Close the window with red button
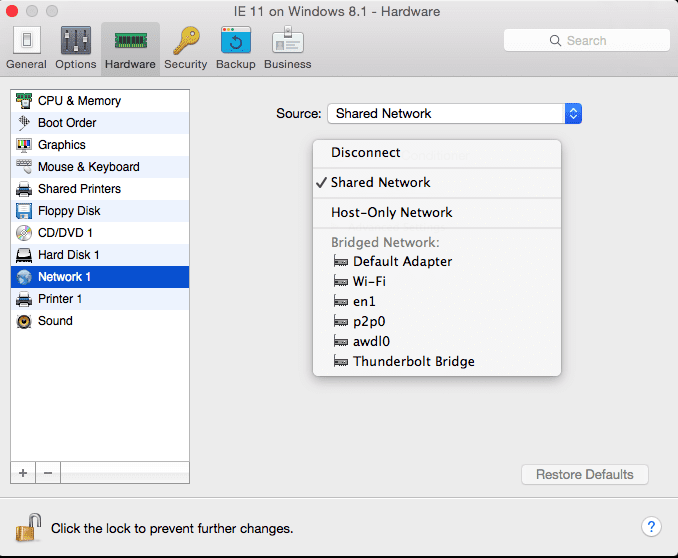This screenshot has height=558, width=678. tap(12, 11)
